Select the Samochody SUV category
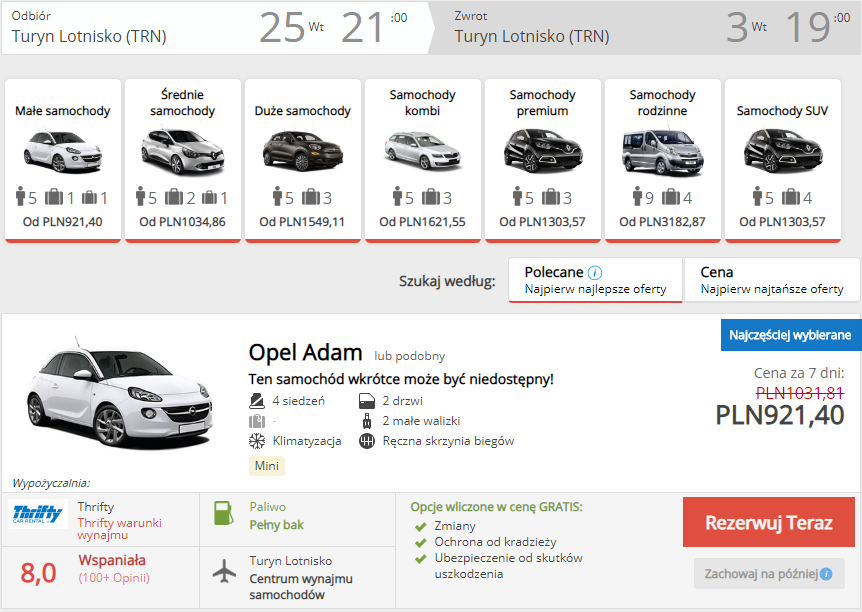Image resolution: width=862 pixels, height=612 pixels. pyautogui.click(x=782, y=160)
